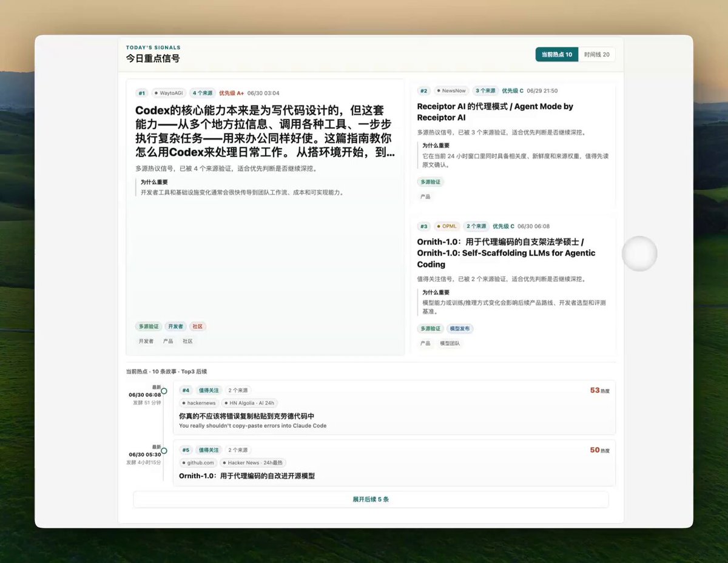
Task: Click the 今日重点信号 section heading
Action: pos(153,58)
